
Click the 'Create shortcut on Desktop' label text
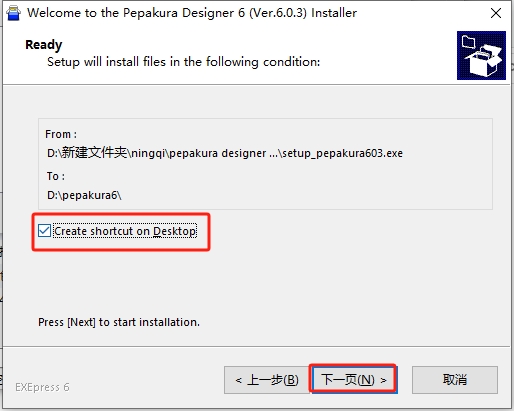tap(125, 231)
